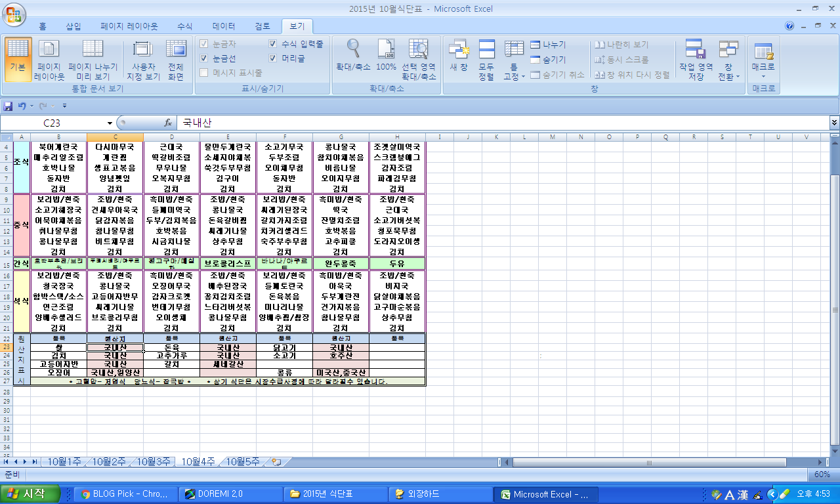This screenshot has height=504, width=840.
Task: Disable the 머리글 headings checkbox
Action: point(273,58)
